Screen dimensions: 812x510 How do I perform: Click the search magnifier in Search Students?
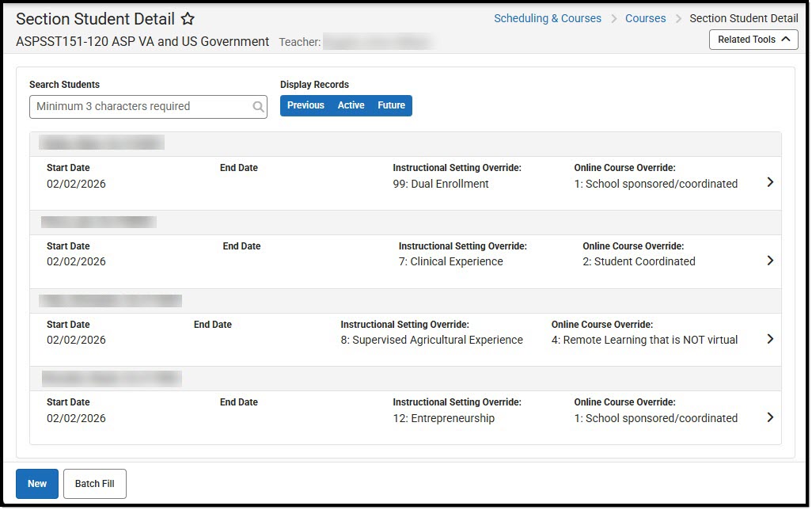258,105
